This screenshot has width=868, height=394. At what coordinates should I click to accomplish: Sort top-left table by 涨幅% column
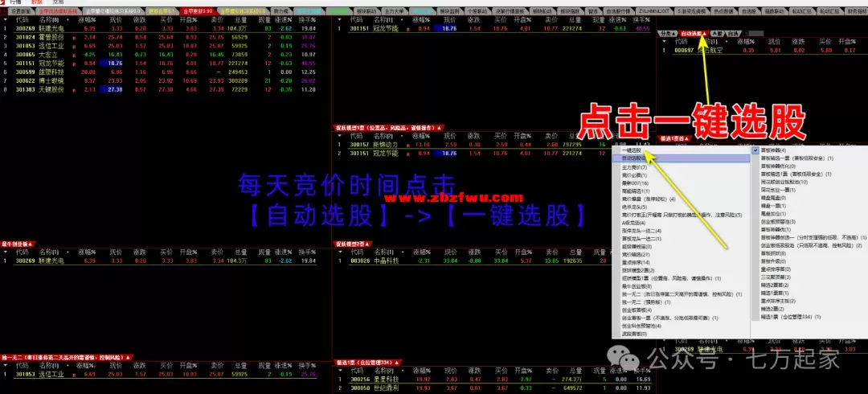tap(86, 19)
